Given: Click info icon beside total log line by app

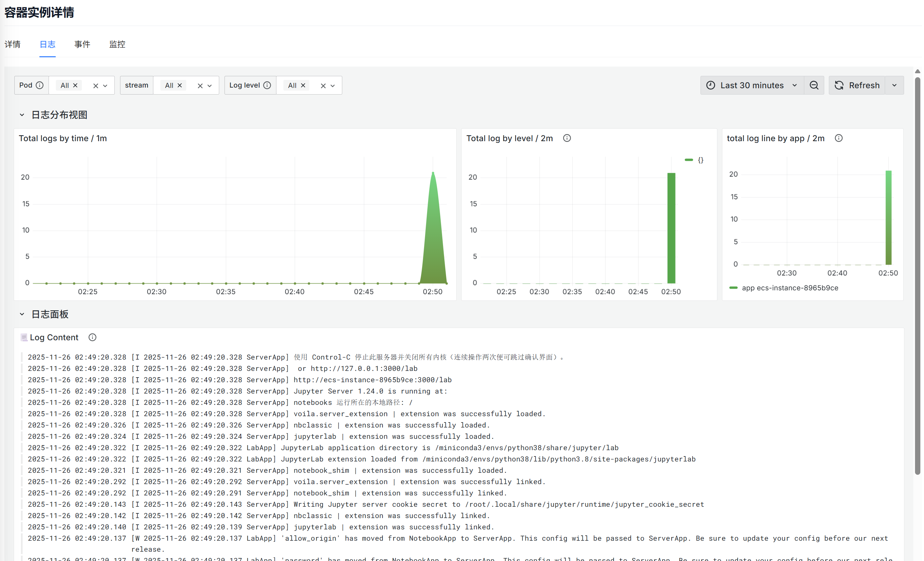Looking at the screenshot, I should (839, 138).
